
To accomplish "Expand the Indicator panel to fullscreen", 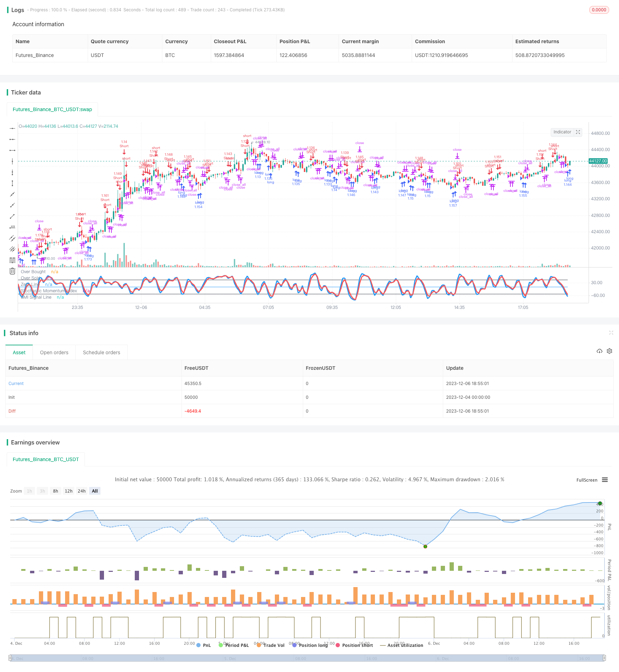I will (578, 132).
